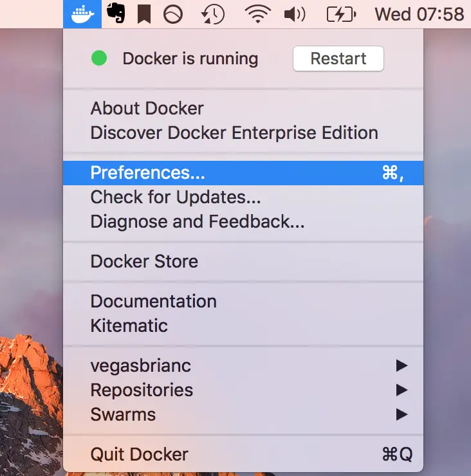Choose Quit Docker
The width and height of the screenshot is (471, 476).
click(243, 454)
